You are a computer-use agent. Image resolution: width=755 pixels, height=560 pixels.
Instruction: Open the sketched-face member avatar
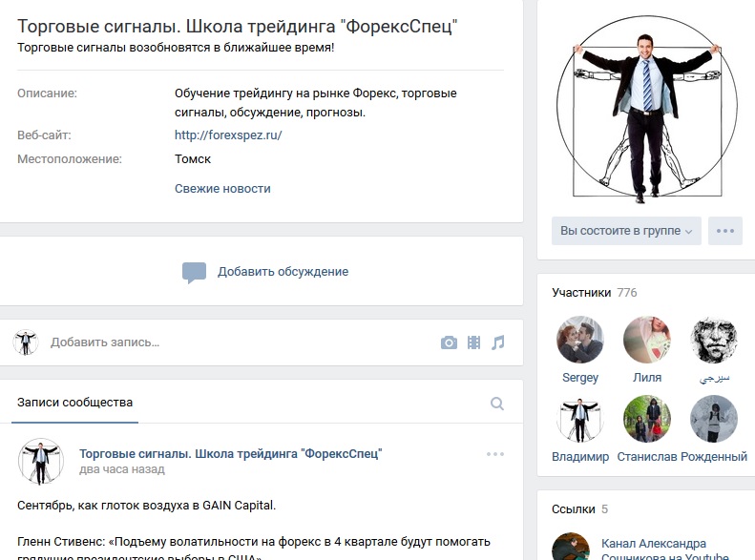(714, 340)
